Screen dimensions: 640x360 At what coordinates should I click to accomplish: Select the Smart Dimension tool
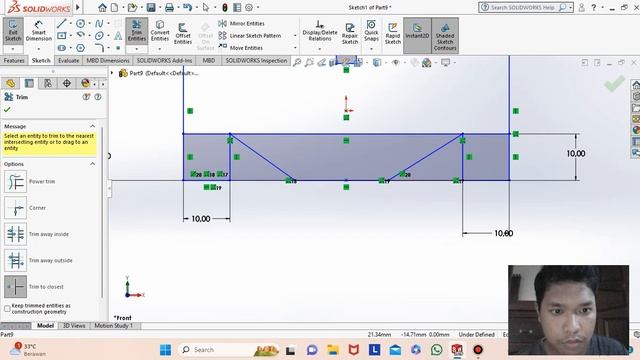coord(38,31)
